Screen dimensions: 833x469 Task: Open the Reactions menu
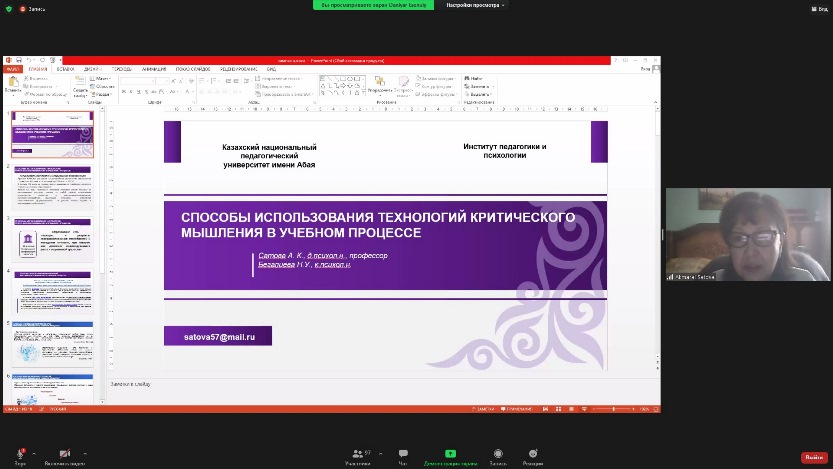533,454
